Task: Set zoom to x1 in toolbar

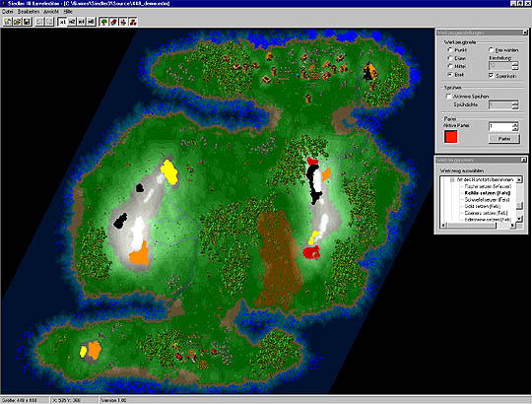Action: (x=62, y=22)
